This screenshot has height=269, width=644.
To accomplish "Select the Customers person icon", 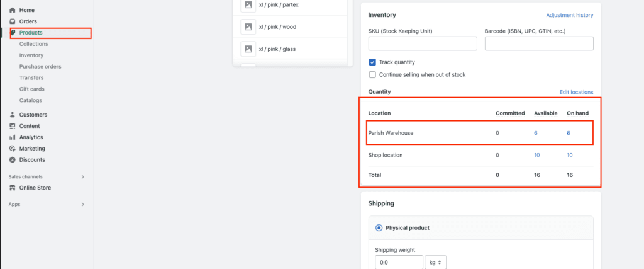I will tap(13, 115).
